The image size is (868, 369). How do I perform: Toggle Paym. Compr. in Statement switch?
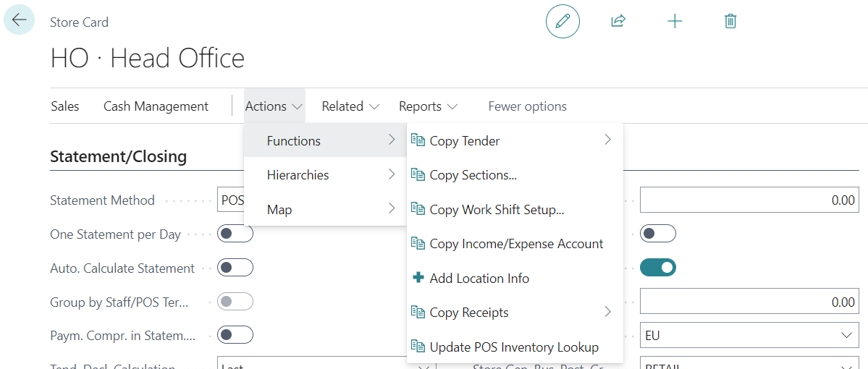[x=235, y=334]
